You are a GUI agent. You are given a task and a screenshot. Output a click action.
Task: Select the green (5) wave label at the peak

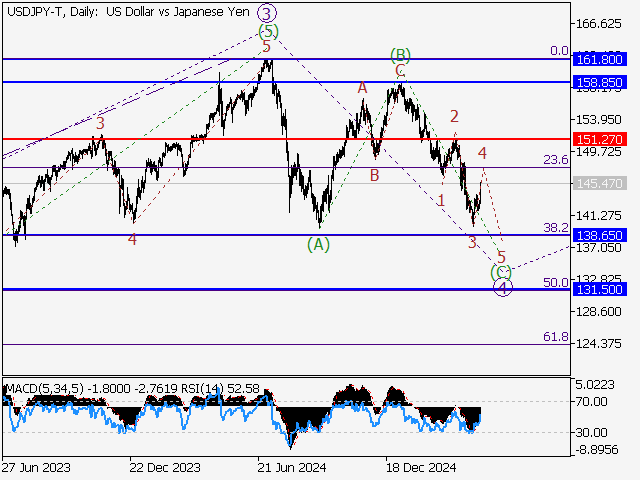266,30
